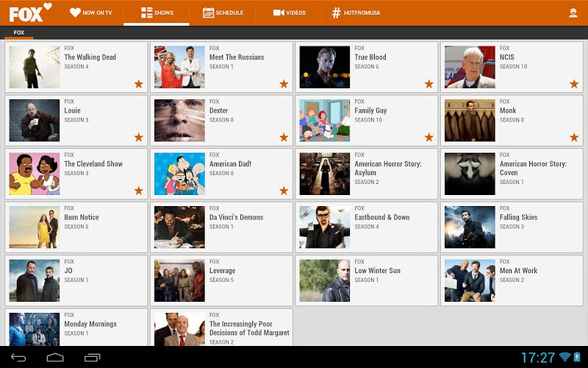Click the Falling Skies thumbnail image
Screen dimensions: 588x368
coord(470,227)
